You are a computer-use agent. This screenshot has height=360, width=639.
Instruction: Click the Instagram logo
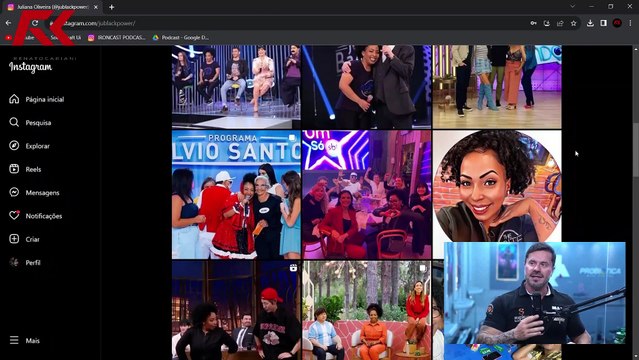point(31,67)
